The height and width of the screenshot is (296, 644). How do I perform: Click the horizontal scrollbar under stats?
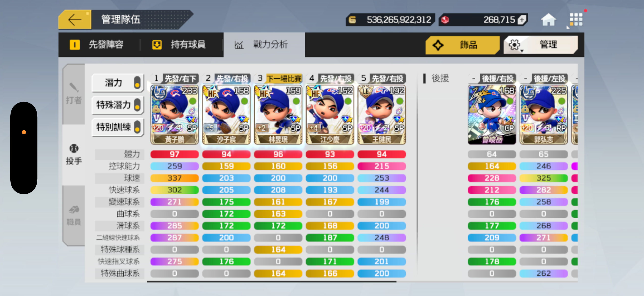(x=271, y=282)
